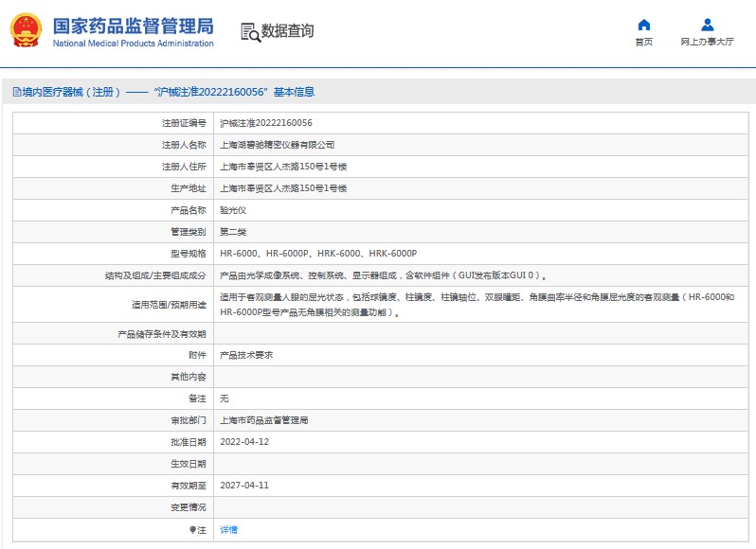Image resolution: width=756 pixels, height=549 pixels.
Task: Click the 审批部门 row label
Action: pos(188,420)
